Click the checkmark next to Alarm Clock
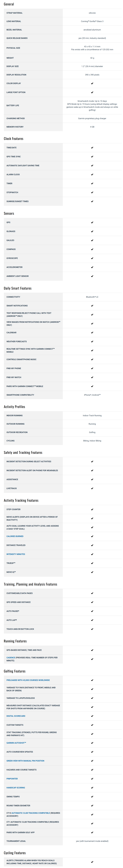This screenshot has width=123, height=868. click(x=92, y=175)
